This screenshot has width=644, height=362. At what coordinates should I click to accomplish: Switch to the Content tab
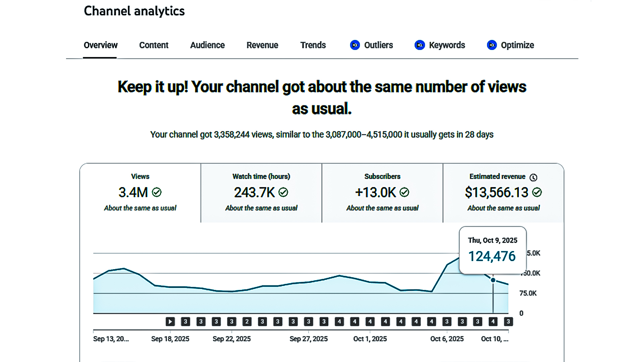pos(154,45)
